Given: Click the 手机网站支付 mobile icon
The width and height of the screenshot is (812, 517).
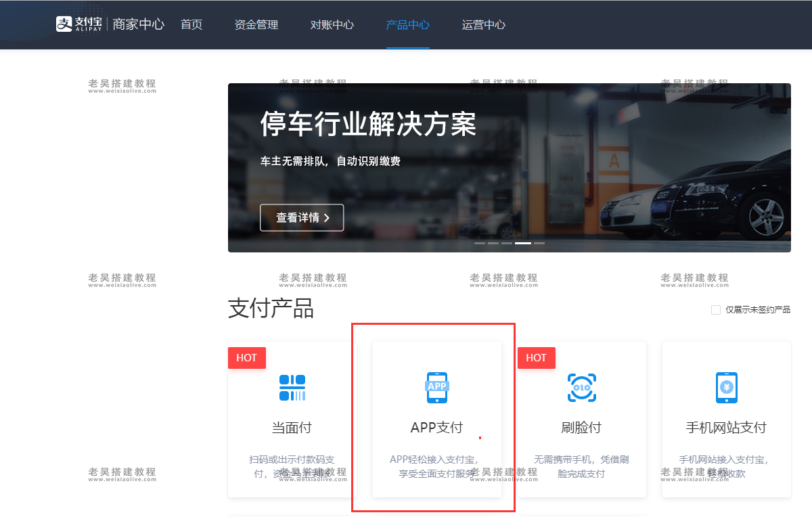Looking at the screenshot, I should pyautogui.click(x=726, y=388).
